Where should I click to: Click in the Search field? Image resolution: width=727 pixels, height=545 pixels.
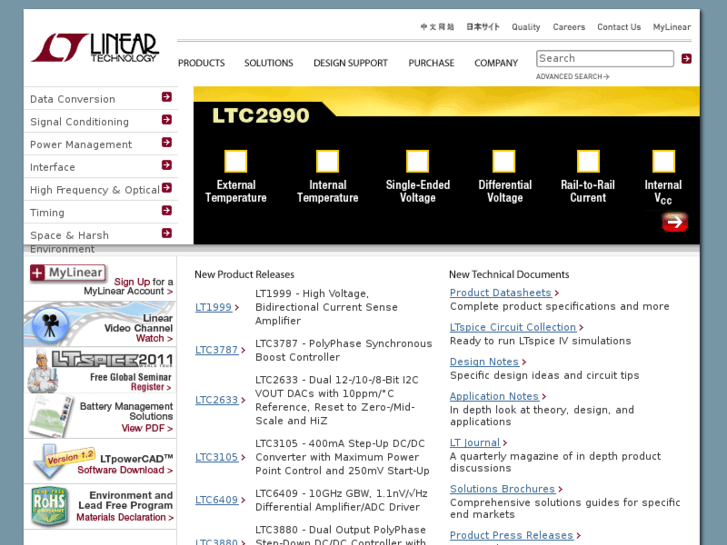click(605, 58)
